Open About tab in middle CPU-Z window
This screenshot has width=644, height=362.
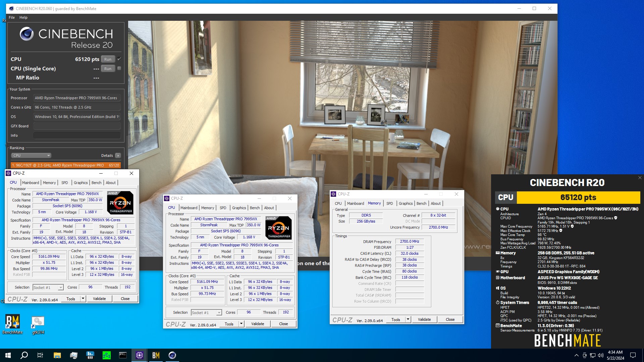(269, 208)
